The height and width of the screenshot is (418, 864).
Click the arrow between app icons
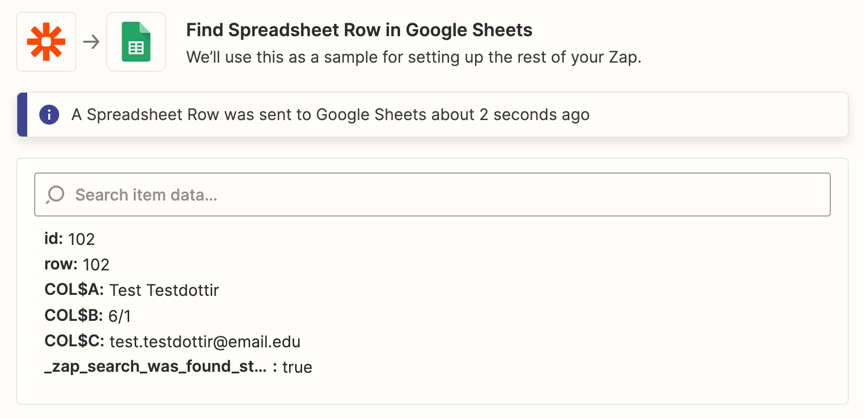tap(91, 42)
